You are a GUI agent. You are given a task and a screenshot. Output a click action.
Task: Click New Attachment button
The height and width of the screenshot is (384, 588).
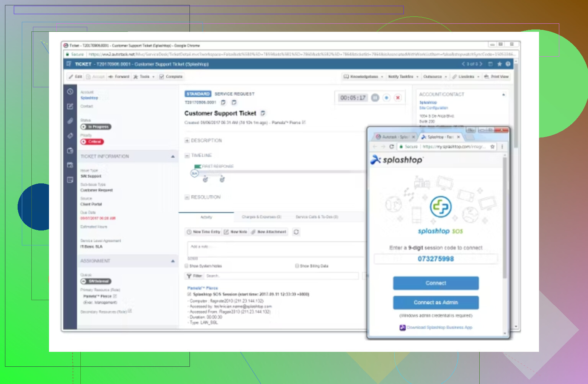tap(269, 232)
